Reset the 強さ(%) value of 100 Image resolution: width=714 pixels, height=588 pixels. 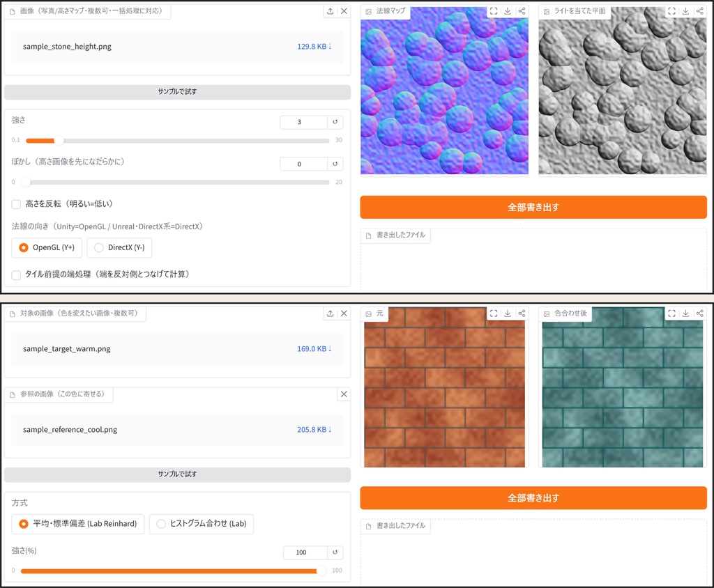click(335, 552)
